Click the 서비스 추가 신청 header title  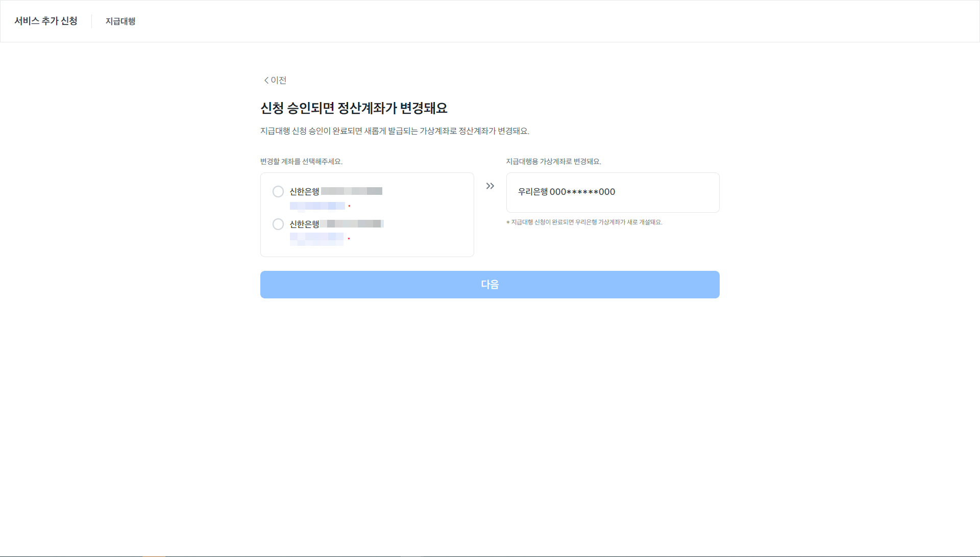click(x=46, y=21)
